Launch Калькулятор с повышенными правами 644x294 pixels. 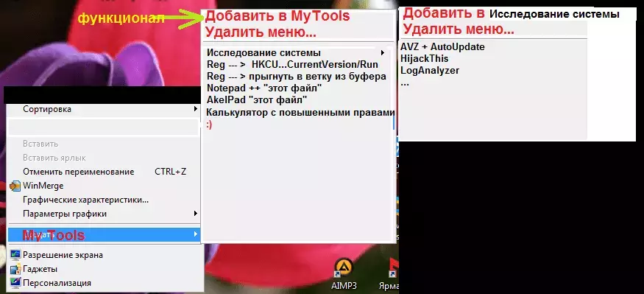(x=300, y=112)
